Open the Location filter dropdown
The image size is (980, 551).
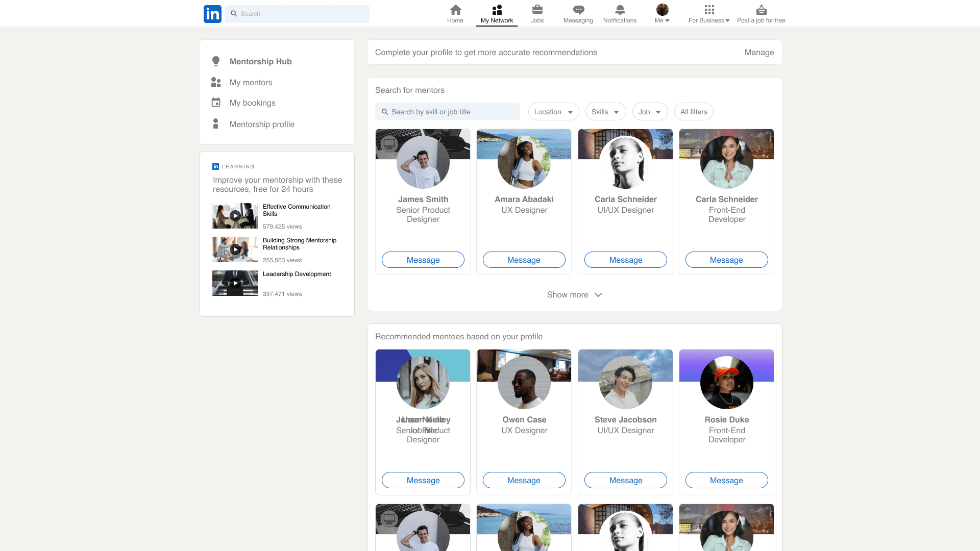coord(553,111)
